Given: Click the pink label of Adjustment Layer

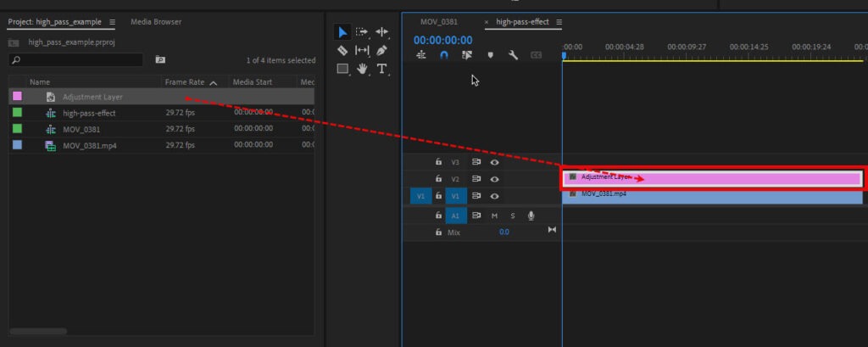Looking at the screenshot, I should coord(17,97).
